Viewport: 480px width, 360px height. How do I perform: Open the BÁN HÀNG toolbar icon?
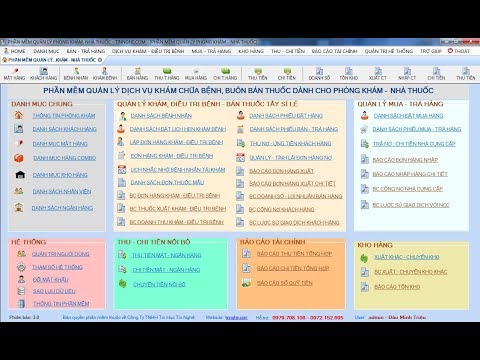point(137,74)
